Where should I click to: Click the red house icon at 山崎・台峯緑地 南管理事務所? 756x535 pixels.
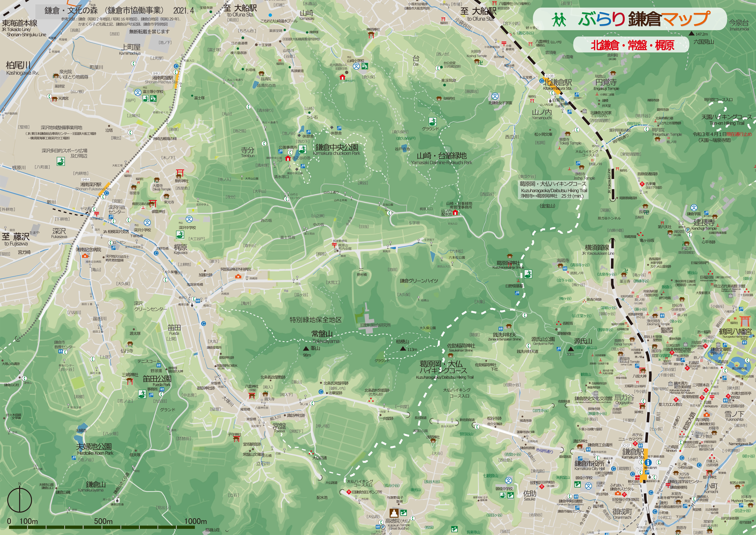pos(456,213)
